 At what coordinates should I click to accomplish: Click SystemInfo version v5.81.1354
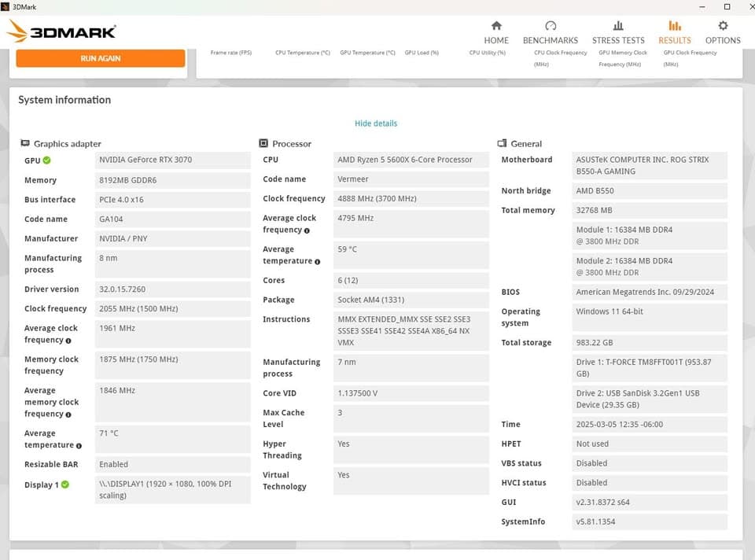pyautogui.click(x=650, y=521)
